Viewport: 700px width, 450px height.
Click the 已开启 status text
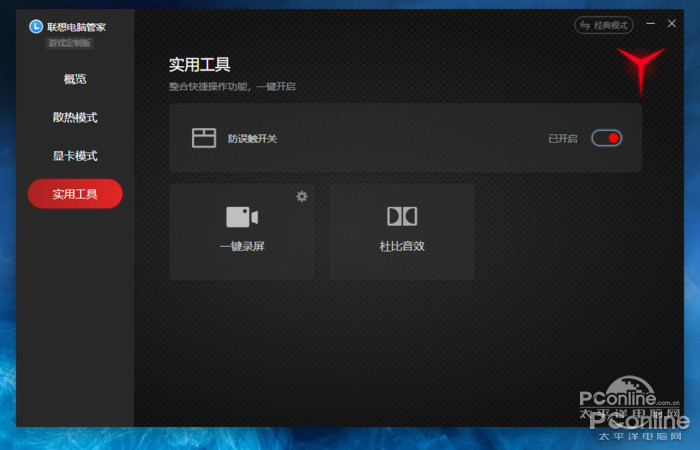562,139
